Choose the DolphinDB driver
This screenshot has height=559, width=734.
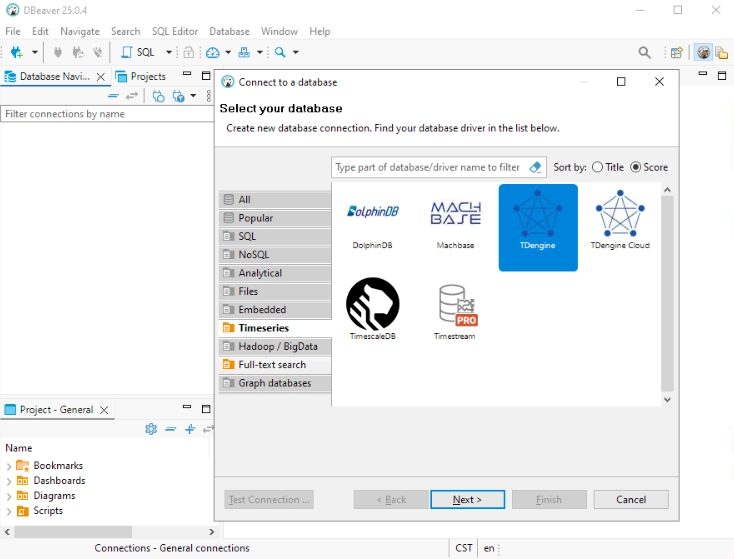click(373, 227)
